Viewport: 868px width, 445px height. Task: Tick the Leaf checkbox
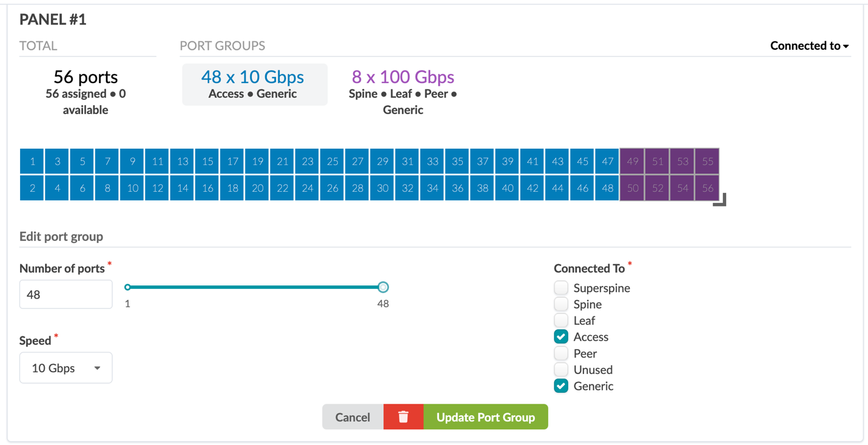pos(561,321)
